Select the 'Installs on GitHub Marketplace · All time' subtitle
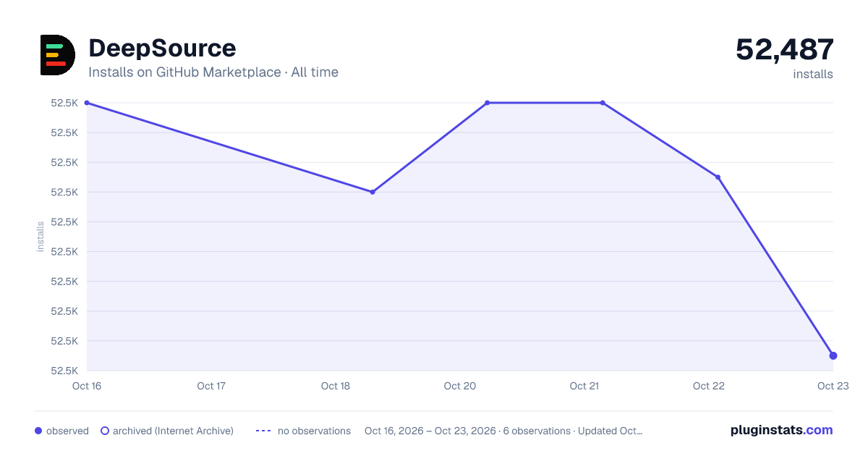Image resolution: width=868 pixels, height=456 pixels. (213, 72)
